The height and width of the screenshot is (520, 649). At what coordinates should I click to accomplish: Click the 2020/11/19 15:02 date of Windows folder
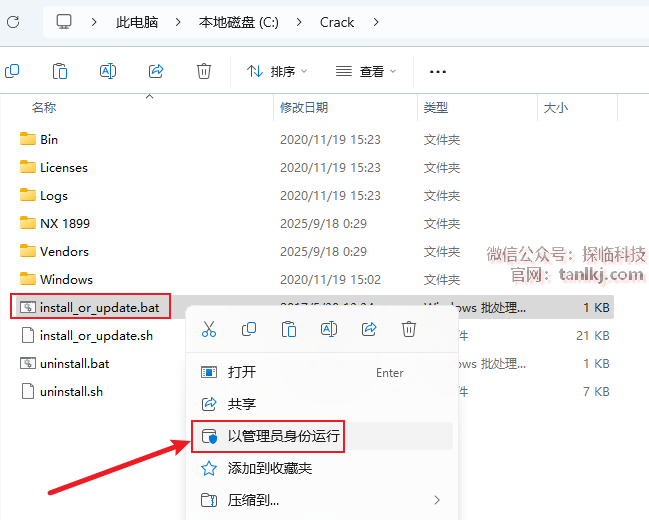pos(330,280)
